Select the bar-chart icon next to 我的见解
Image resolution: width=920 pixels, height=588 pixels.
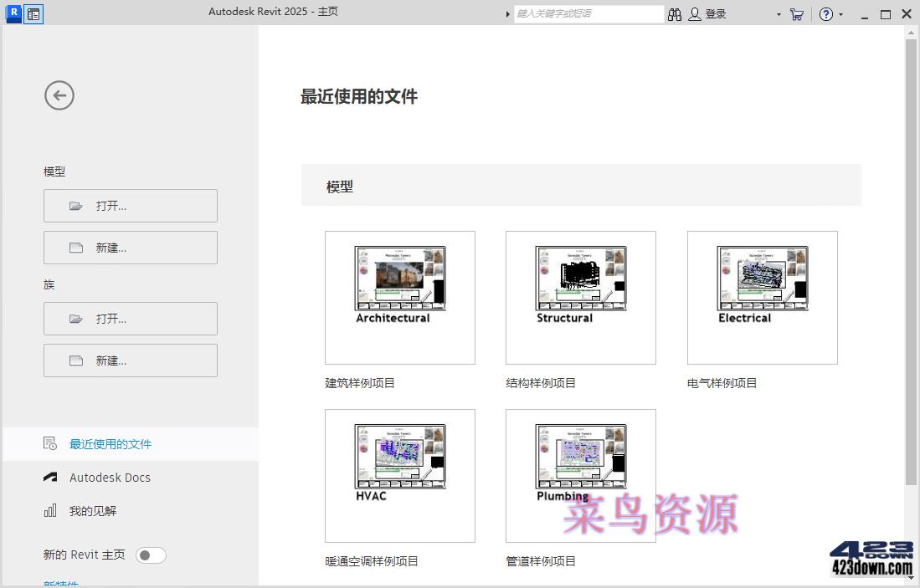[49, 510]
